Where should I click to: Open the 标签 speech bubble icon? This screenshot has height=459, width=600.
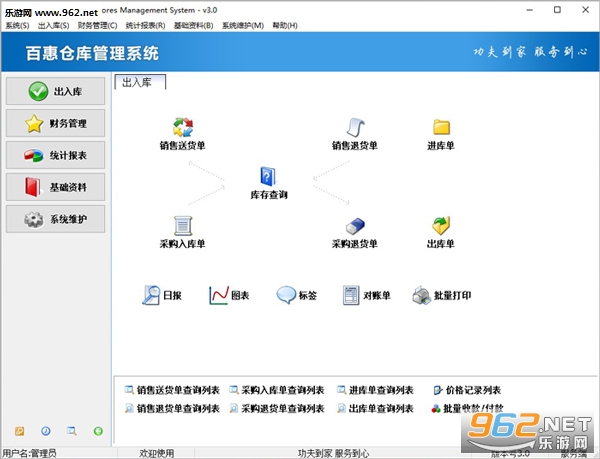click(x=286, y=295)
